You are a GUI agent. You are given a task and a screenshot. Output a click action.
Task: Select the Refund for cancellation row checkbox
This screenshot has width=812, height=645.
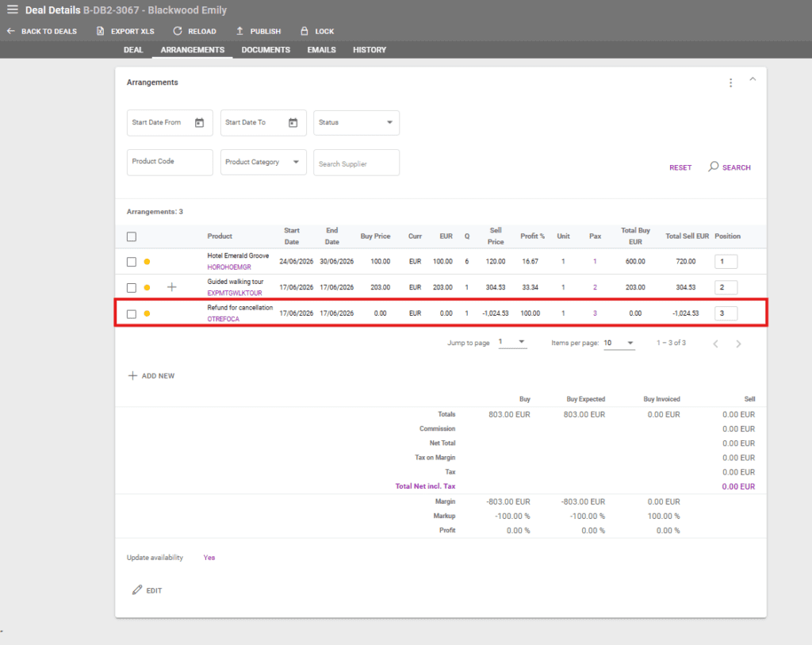(x=132, y=314)
